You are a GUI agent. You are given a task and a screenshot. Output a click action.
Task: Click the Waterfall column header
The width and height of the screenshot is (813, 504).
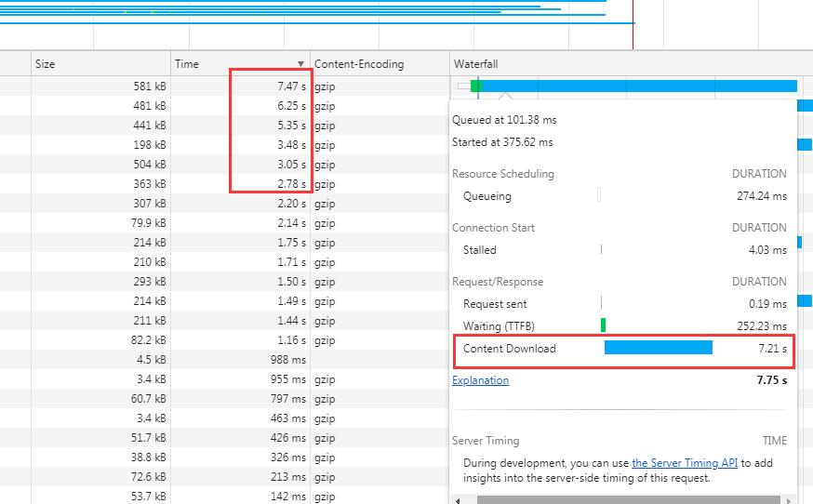click(x=631, y=64)
